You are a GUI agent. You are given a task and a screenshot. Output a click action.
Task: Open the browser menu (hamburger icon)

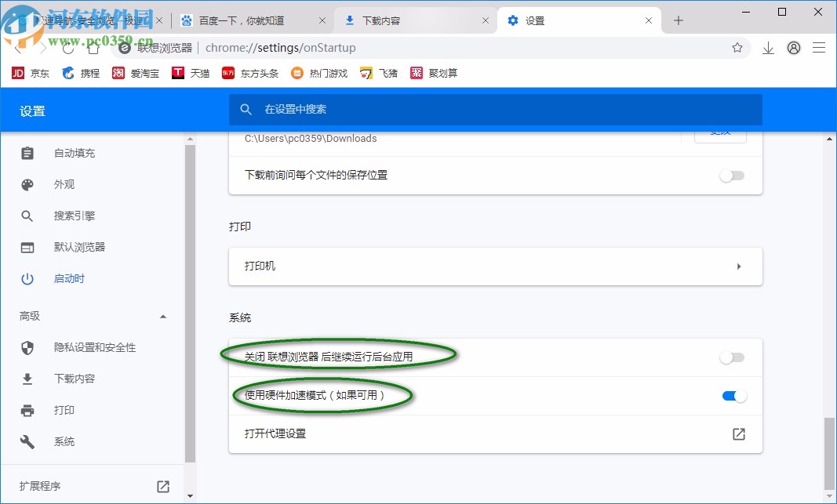[x=819, y=48]
